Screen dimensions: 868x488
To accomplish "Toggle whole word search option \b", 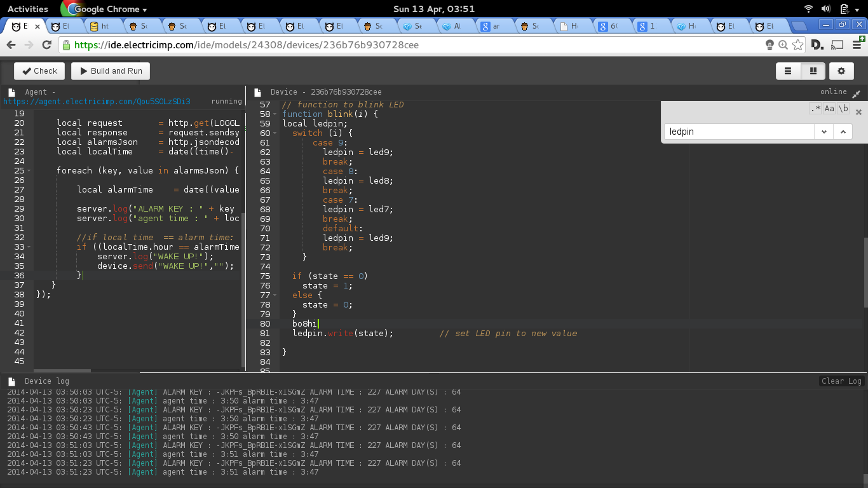I will [x=843, y=109].
